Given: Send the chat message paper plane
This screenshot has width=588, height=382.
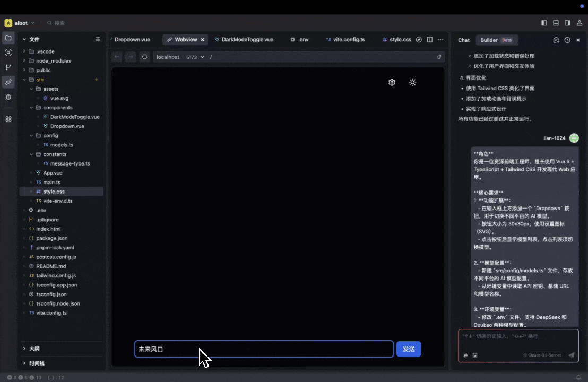Looking at the screenshot, I should [x=571, y=355].
